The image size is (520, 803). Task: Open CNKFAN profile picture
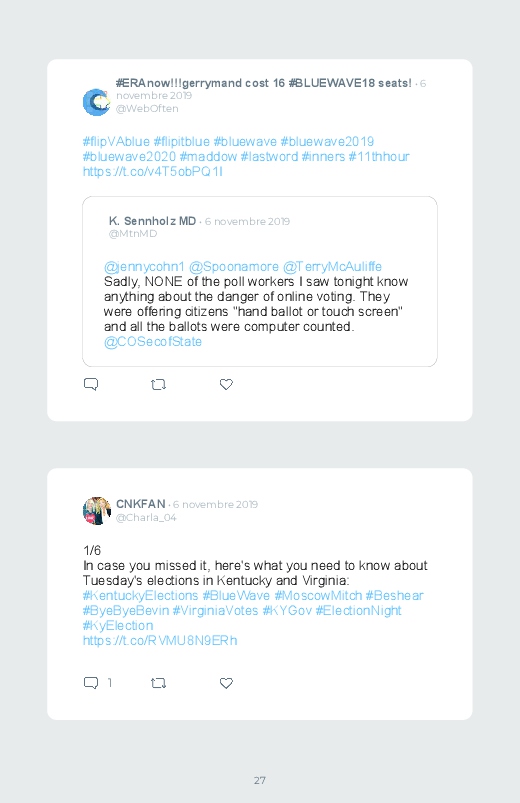[x=96, y=511]
